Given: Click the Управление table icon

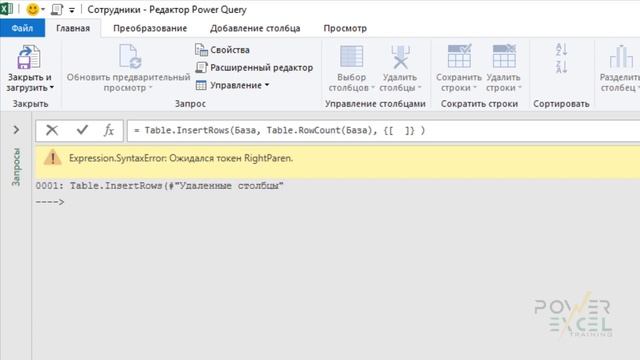Looking at the screenshot, I should pyautogui.click(x=201, y=85).
